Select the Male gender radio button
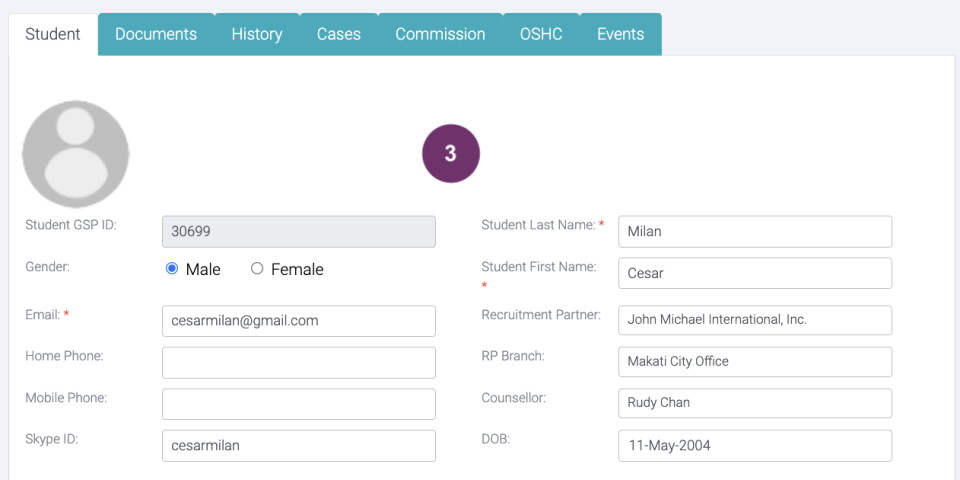This screenshot has width=960, height=480. coord(172,269)
